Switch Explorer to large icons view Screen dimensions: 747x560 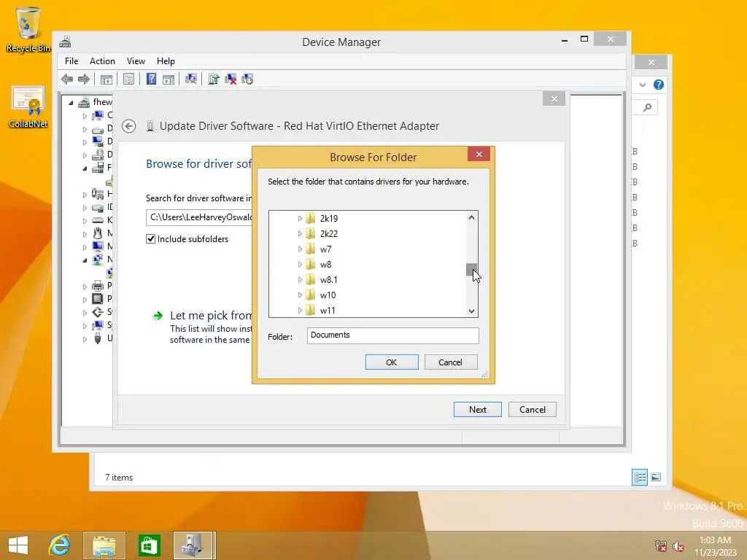point(656,477)
